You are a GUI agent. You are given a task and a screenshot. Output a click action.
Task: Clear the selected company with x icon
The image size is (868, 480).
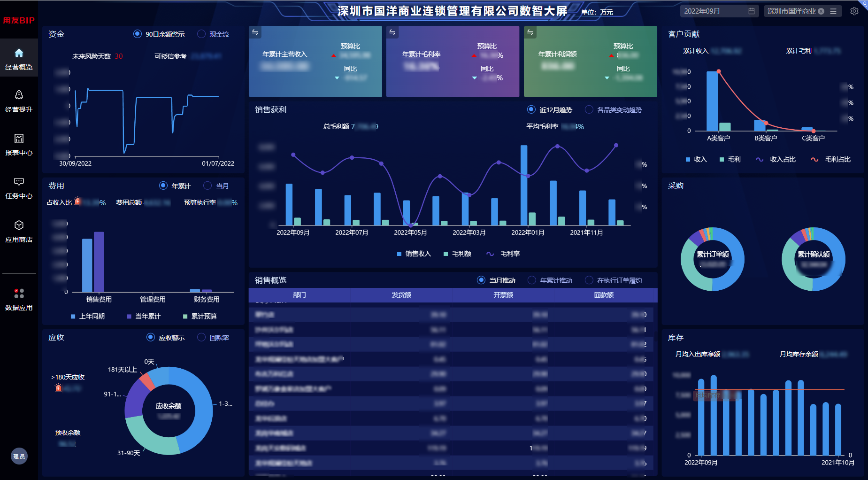[821, 11]
